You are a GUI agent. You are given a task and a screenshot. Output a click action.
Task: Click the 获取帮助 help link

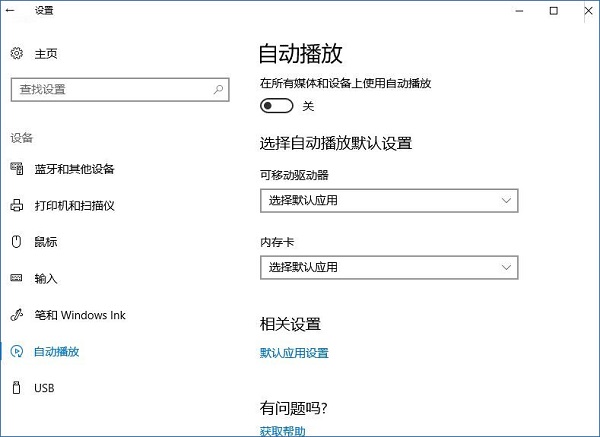pos(282,431)
